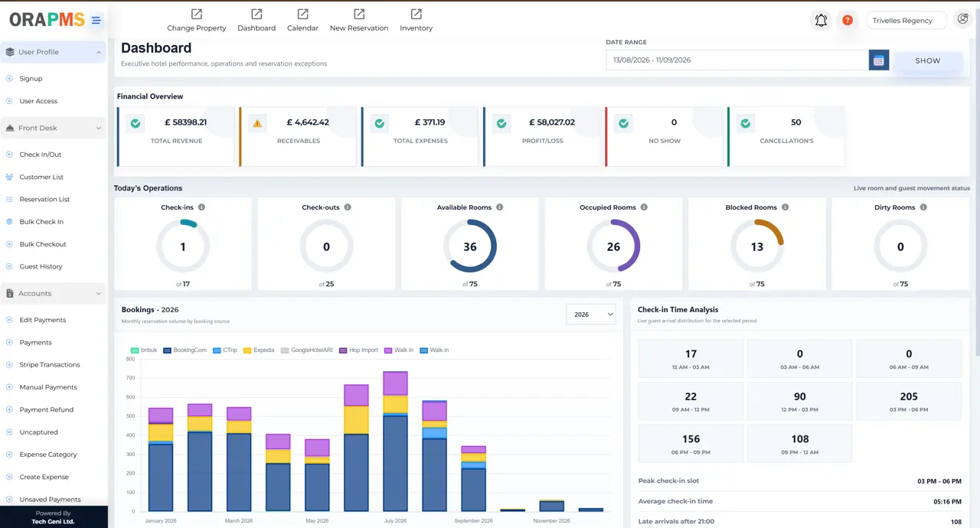Click the info icon beside Occupied Rooms
This screenshot has height=528, width=980.
[644, 207]
